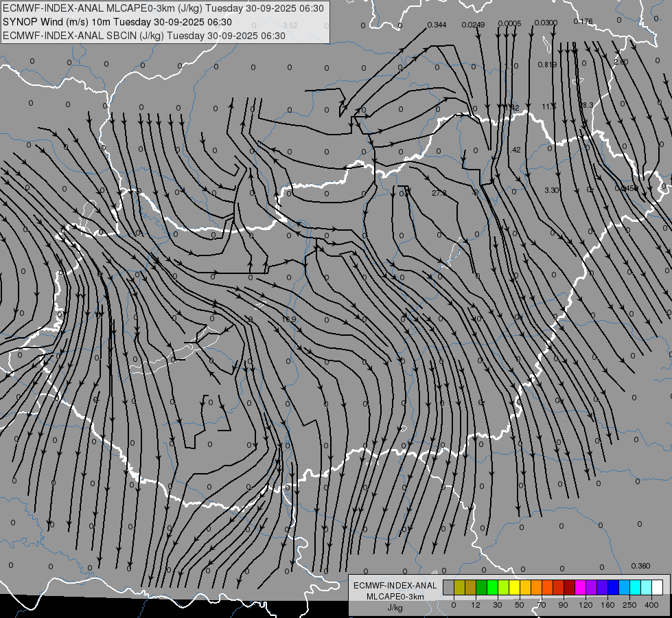Click the SYNOP Wind 10m header line
The height and width of the screenshot is (618, 672).
(x=117, y=22)
